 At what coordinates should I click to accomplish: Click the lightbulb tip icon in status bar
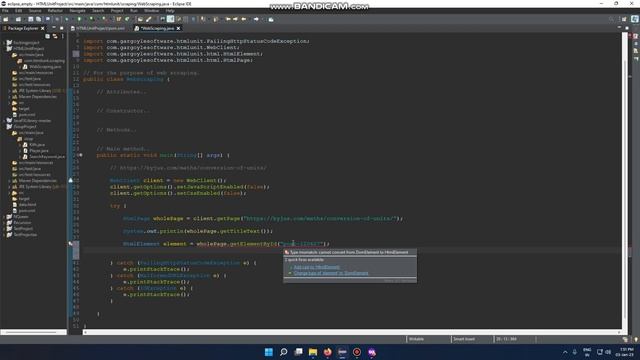pyautogui.click(x=636, y=339)
